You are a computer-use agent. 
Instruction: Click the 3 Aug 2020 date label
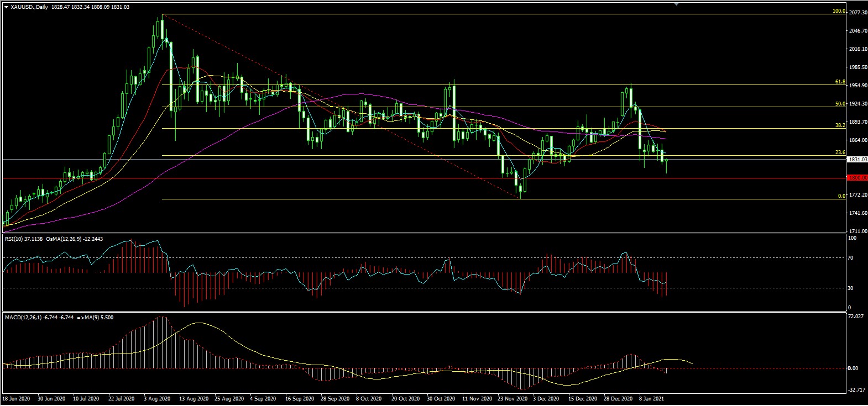158,399
